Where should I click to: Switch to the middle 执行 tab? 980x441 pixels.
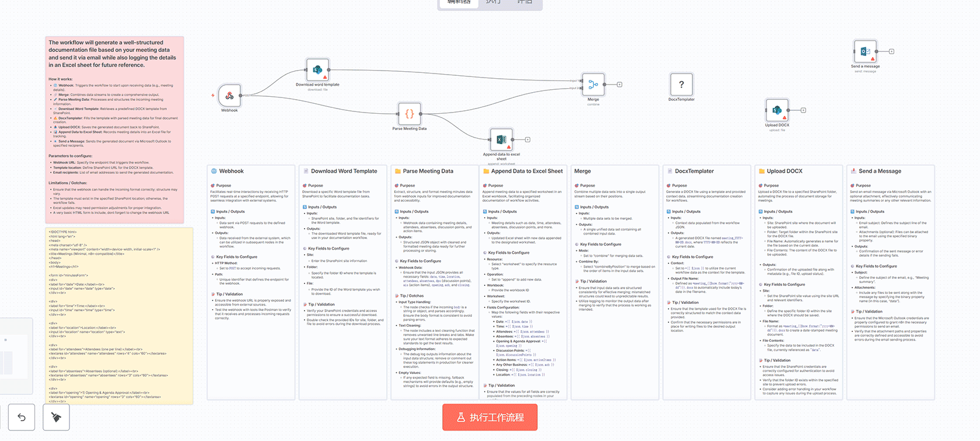pyautogui.click(x=493, y=3)
